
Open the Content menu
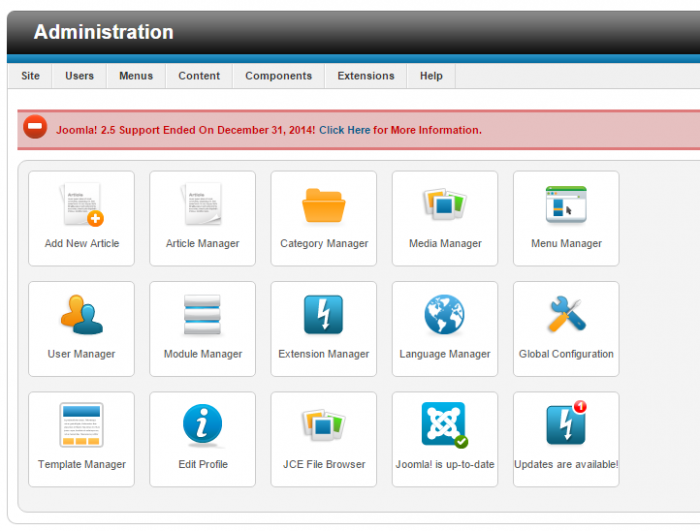199,76
